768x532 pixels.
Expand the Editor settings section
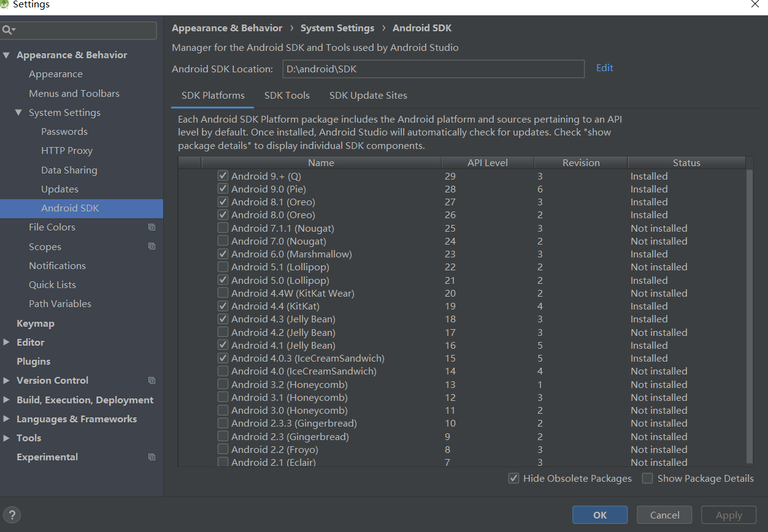(6, 343)
